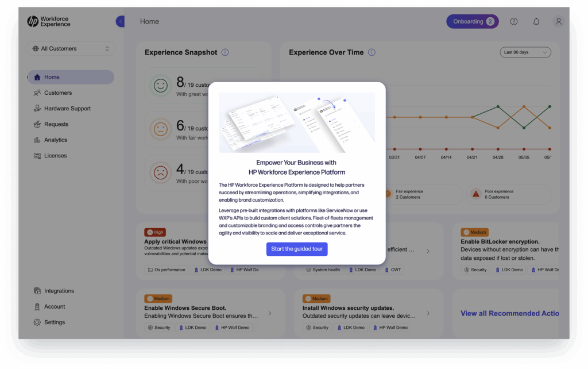This screenshot has width=588, height=369.
Task: Click the platform preview image in dialog
Action: (x=297, y=122)
